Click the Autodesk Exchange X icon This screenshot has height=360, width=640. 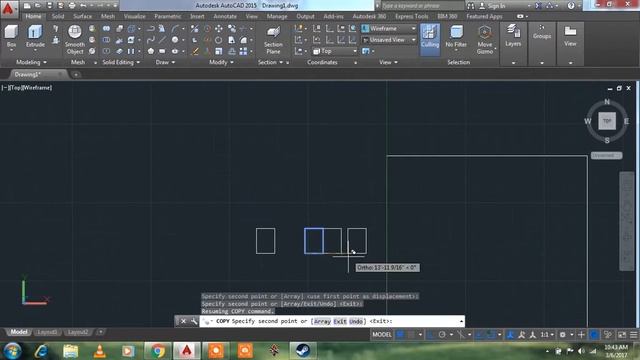[538, 6]
